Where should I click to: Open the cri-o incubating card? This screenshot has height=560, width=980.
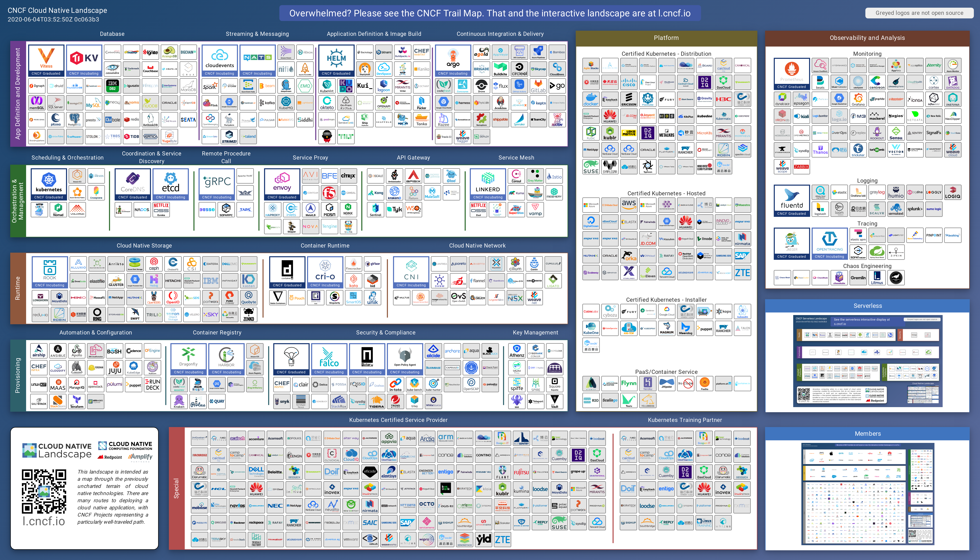[x=325, y=272]
